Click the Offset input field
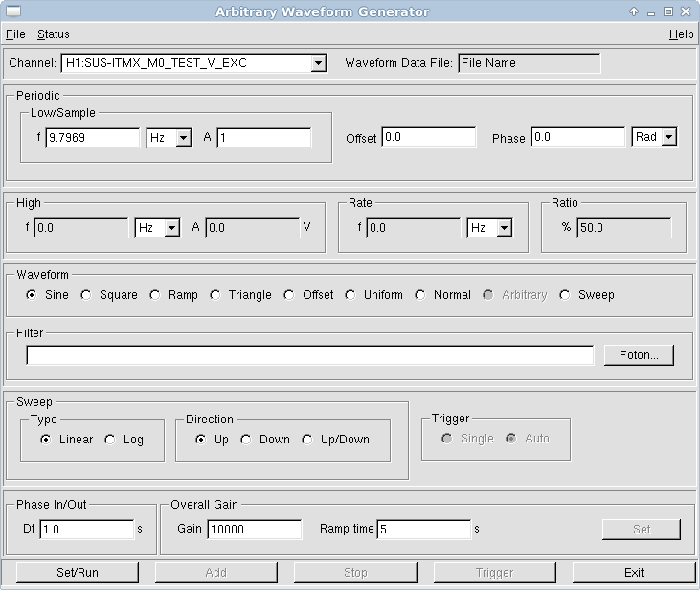700x590 pixels. tap(429, 137)
